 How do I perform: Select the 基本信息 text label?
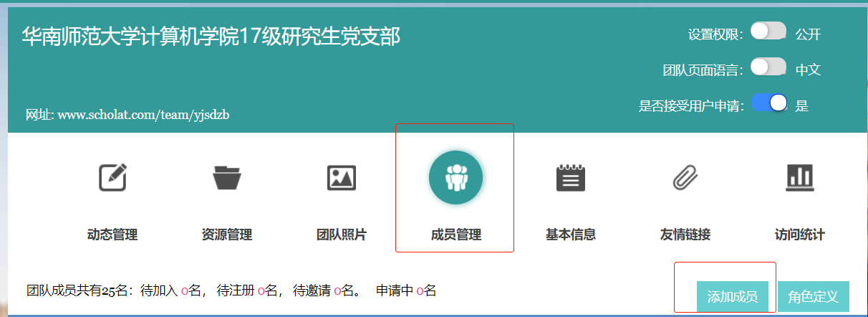pyautogui.click(x=571, y=235)
